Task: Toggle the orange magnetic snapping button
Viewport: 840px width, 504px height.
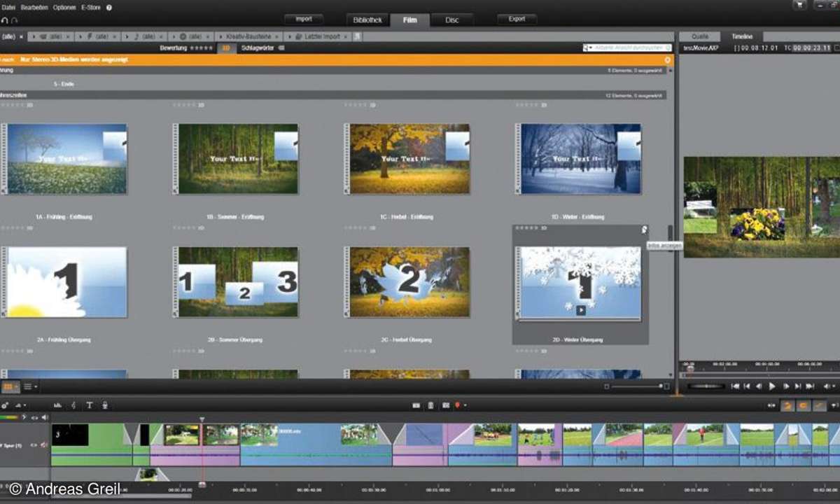Action: click(x=787, y=405)
